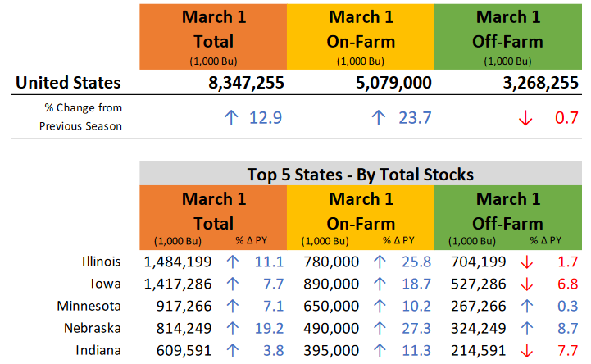
Task: Click the blue up arrow beside 23.7
Action: point(379,117)
